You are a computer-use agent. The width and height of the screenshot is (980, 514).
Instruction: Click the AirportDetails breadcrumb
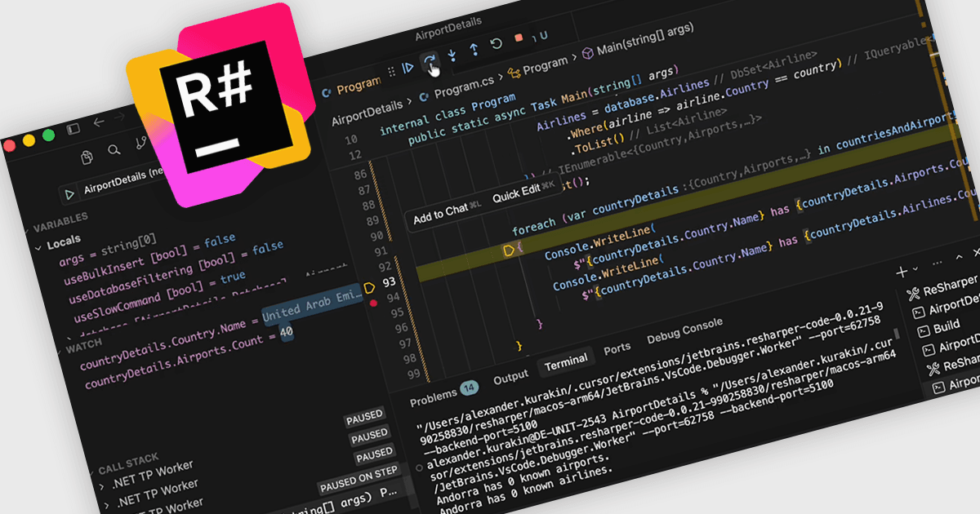tap(367, 113)
